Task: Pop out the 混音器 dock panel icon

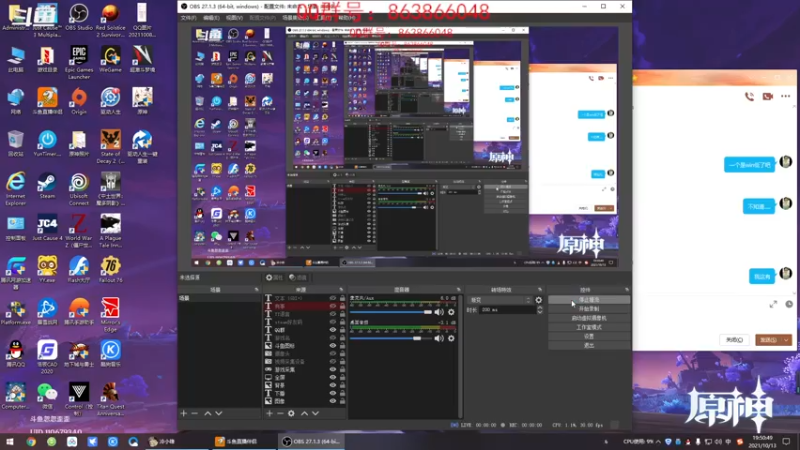Action: pyautogui.click(x=459, y=290)
